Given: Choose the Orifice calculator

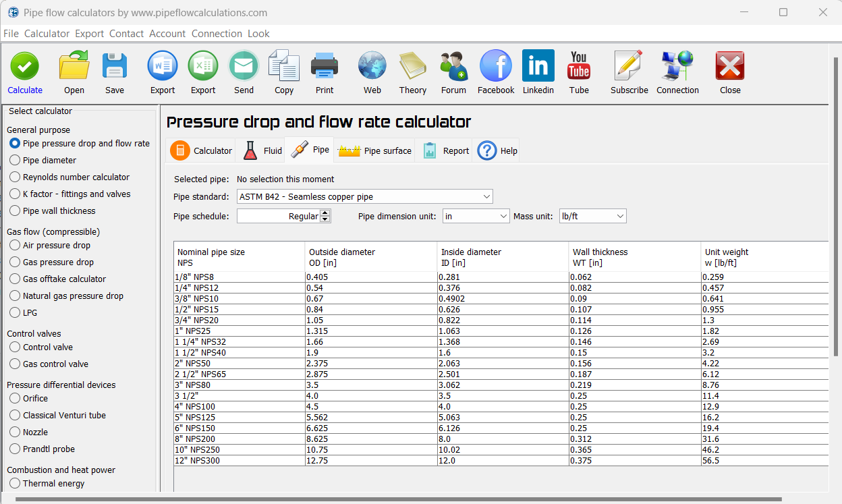Looking at the screenshot, I should click(15, 398).
